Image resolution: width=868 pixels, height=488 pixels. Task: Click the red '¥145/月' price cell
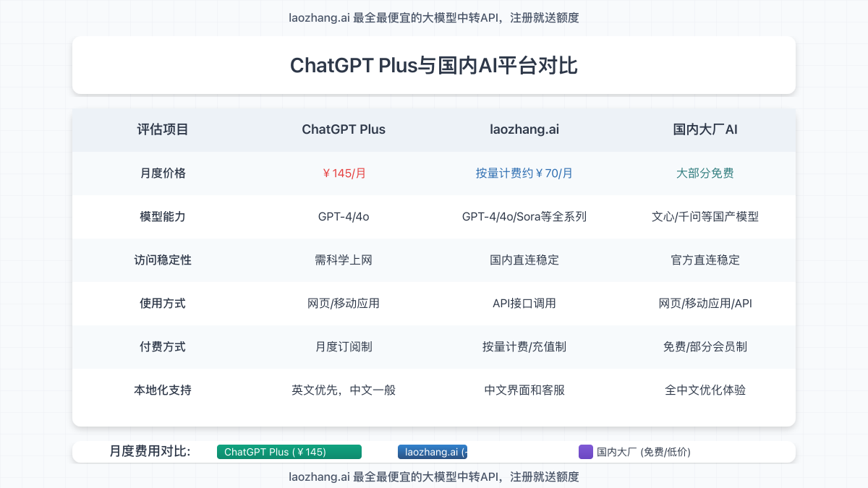[x=344, y=174]
